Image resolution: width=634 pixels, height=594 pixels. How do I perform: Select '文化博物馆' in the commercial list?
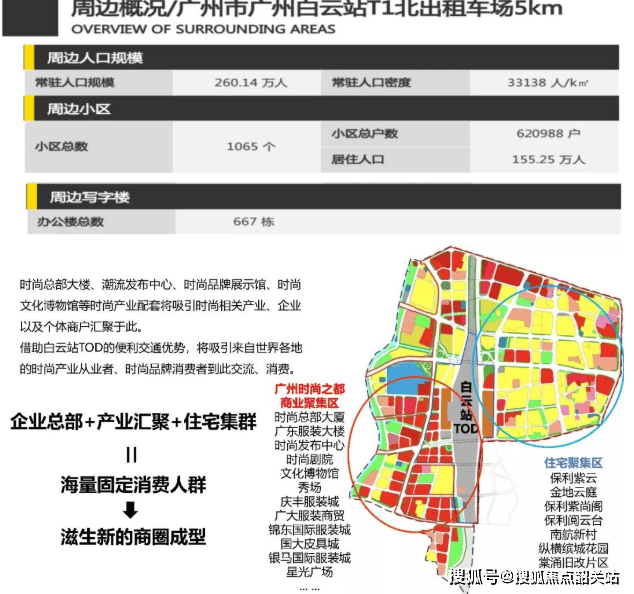click(x=309, y=474)
